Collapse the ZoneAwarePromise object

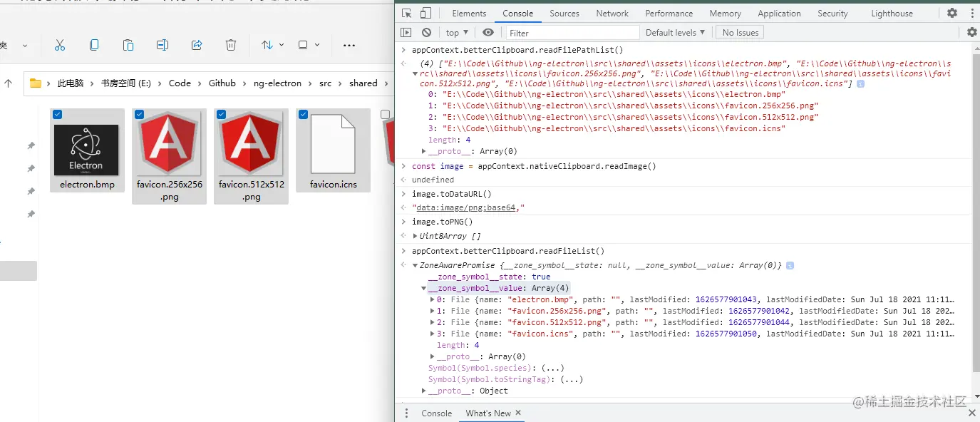(416, 265)
